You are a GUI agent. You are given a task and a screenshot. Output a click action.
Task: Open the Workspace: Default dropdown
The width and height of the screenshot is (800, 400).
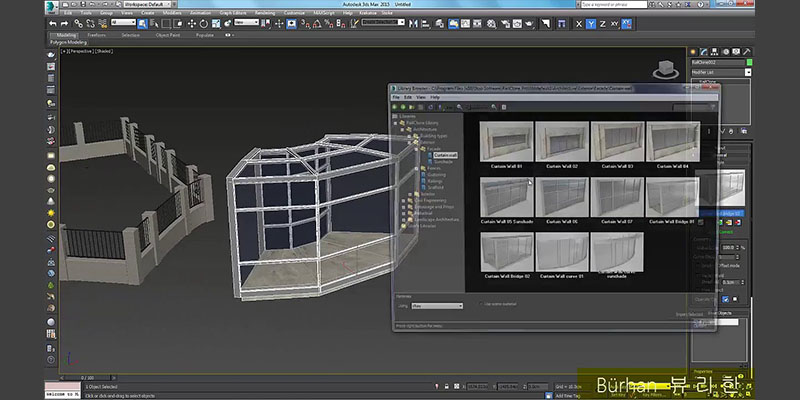[146, 4]
